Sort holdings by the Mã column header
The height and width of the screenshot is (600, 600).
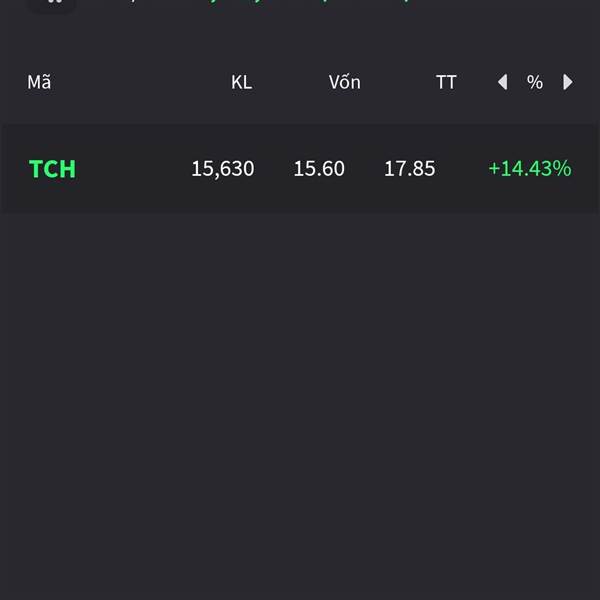[x=39, y=82]
